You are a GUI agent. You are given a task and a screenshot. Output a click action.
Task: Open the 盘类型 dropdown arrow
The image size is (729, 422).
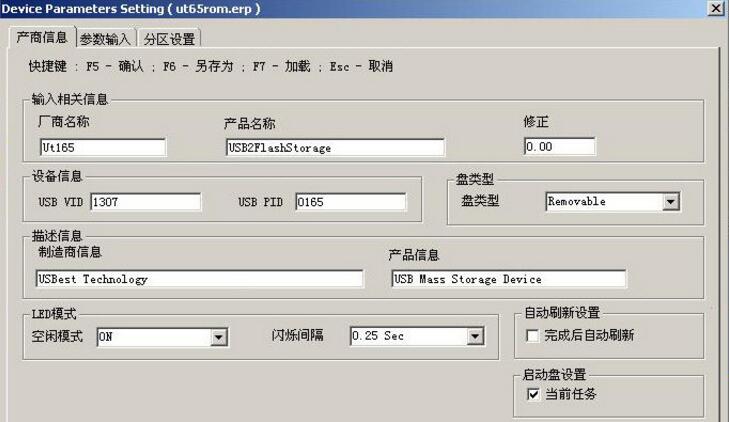[670, 202]
